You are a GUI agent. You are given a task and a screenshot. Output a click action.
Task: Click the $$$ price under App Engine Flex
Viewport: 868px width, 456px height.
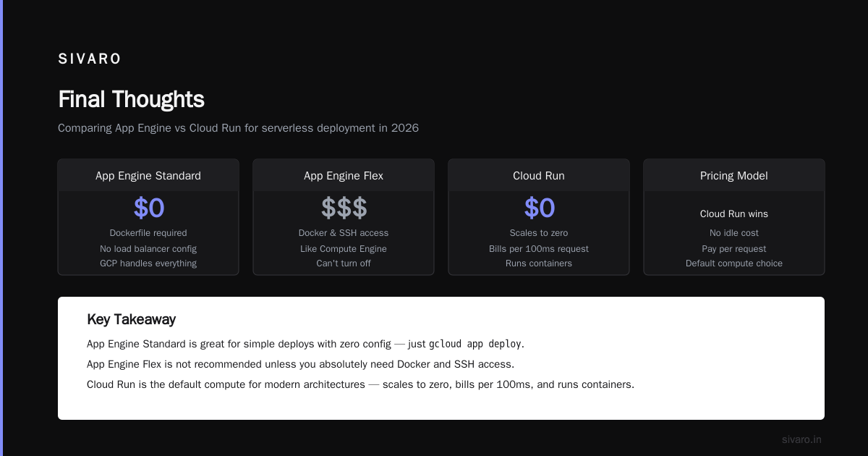point(344,208)
